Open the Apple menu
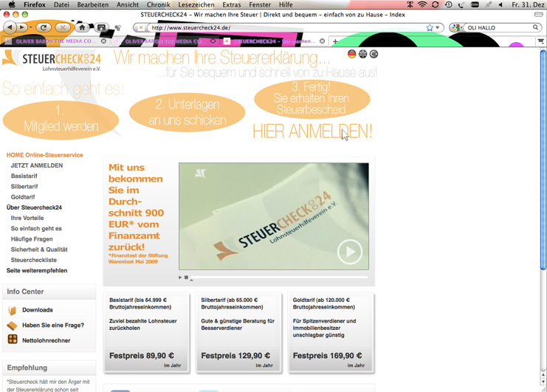This screenshot has height=392, width=547. point(12,4)
